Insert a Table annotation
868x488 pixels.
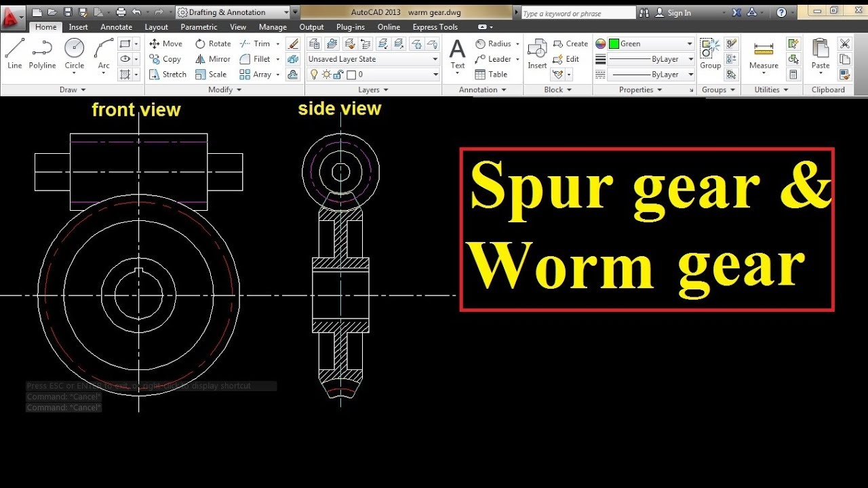point(491,75)
